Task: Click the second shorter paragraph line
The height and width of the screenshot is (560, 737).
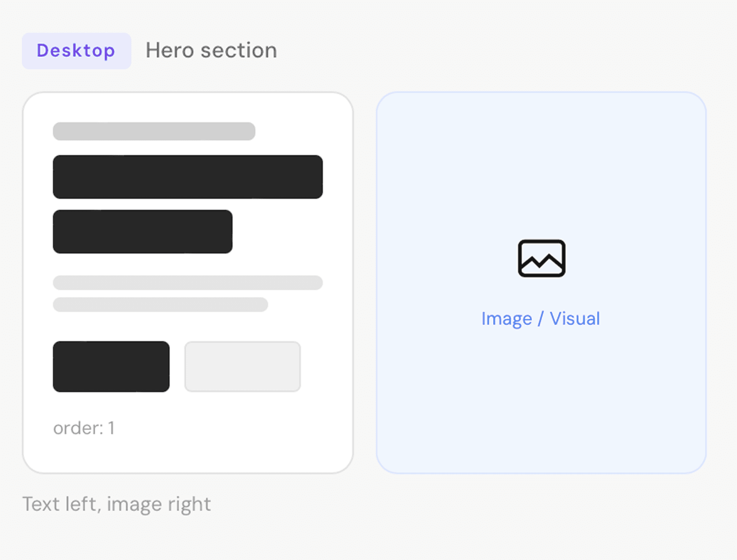Action: coord(161,304)
